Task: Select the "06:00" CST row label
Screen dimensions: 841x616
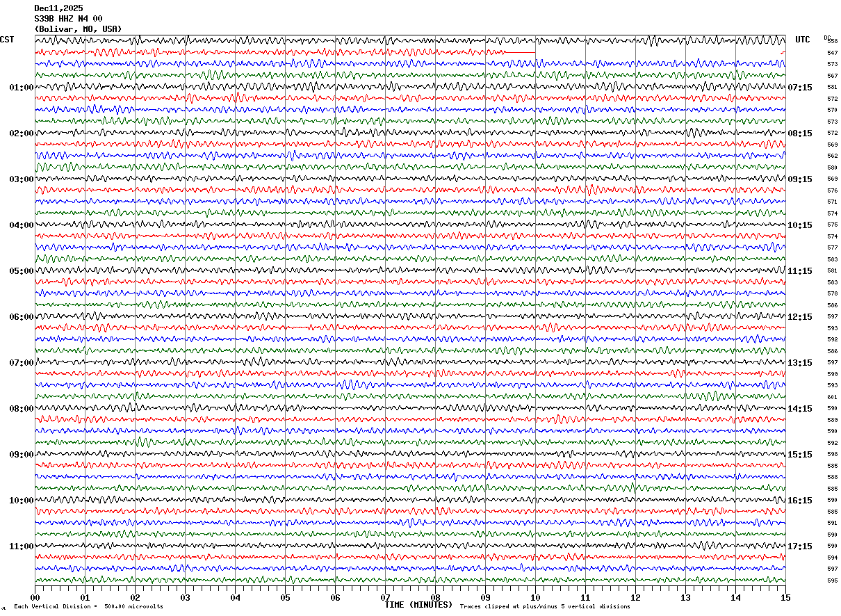Action: (22, 317)
